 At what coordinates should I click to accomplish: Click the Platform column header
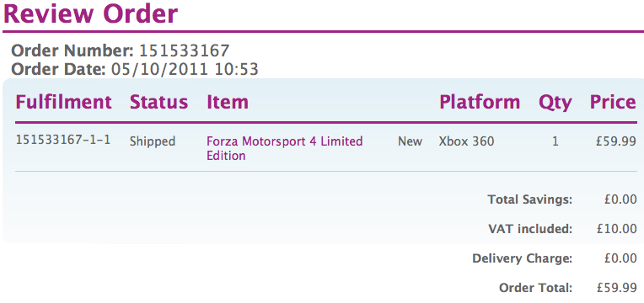pos(480,102)
